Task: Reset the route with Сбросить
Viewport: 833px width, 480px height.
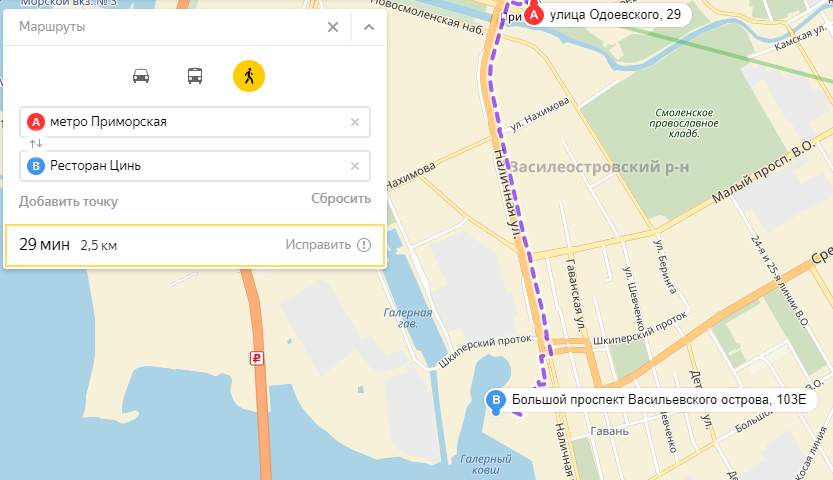Action: pos(341,199)
